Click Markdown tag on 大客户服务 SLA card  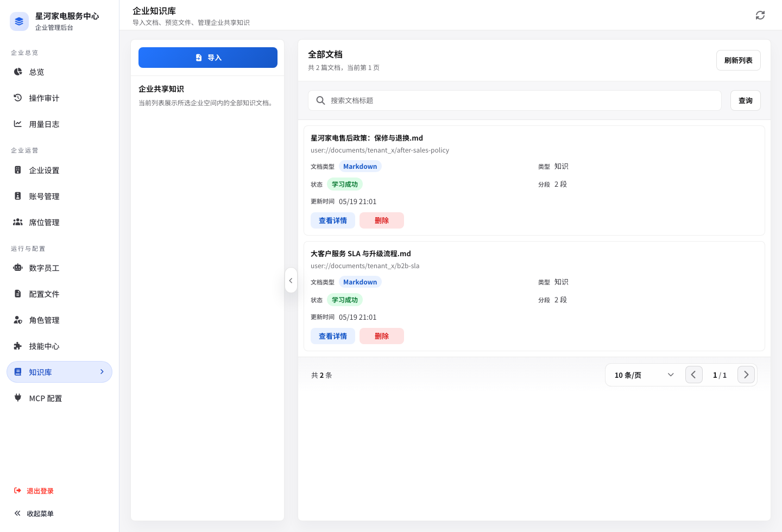coord(360,282)
